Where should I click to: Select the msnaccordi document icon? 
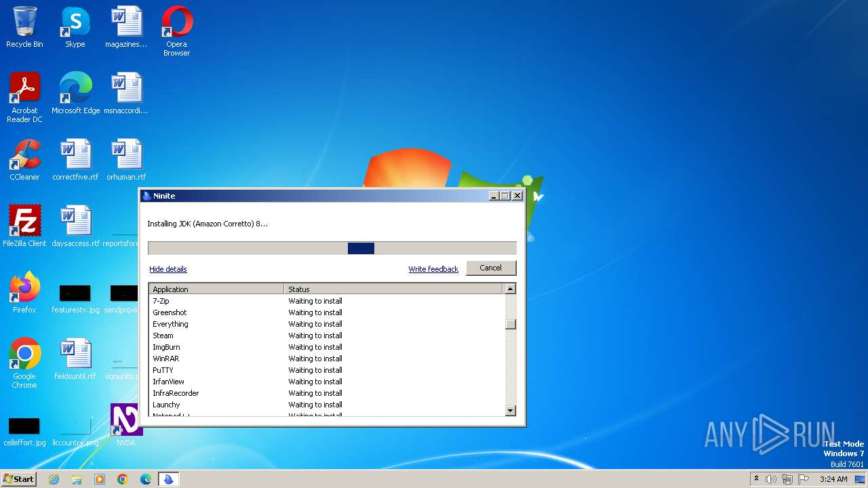pos(126,94)
